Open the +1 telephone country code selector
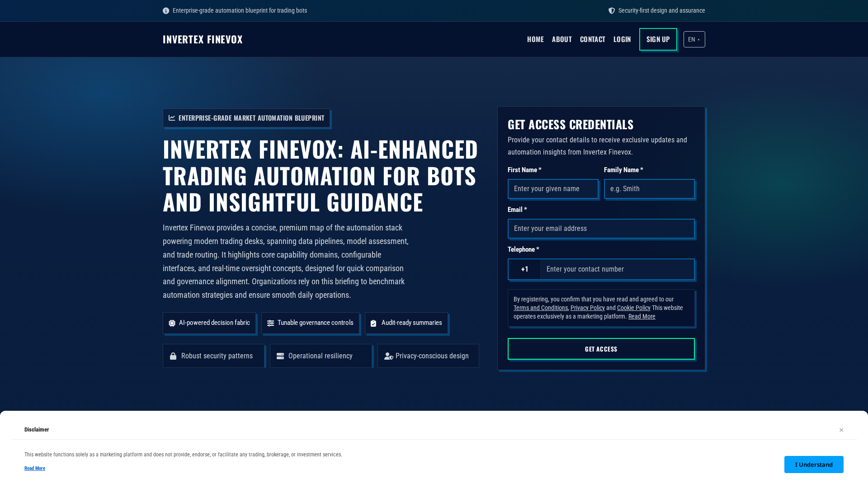This screenshot has width=868, height=488. pyautogui.click(x=524, y=269)
